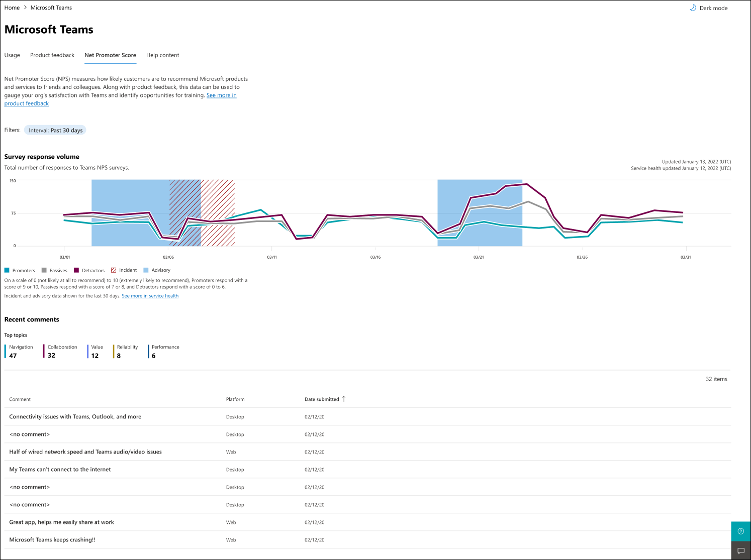Open comment Connectivity issues with Teams, Outlook

pos(75,416)
